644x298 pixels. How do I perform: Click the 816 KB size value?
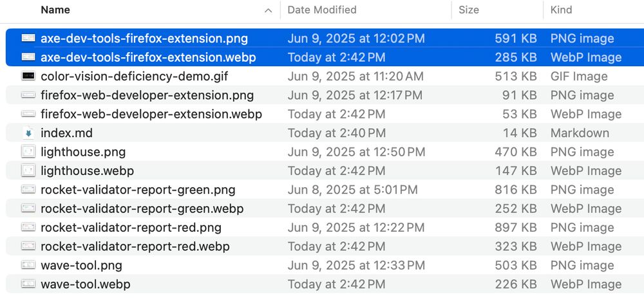515,189
